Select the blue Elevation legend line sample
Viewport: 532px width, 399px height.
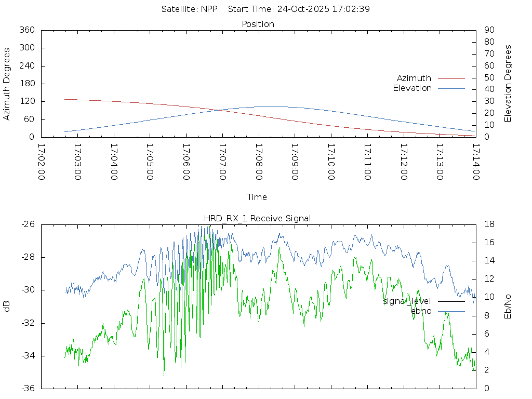click(451, 88)
